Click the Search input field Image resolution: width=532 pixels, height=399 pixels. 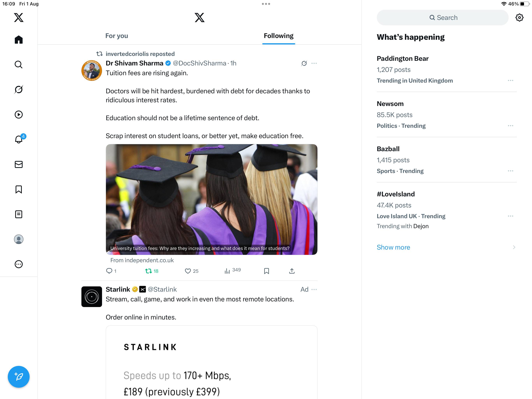442,18
